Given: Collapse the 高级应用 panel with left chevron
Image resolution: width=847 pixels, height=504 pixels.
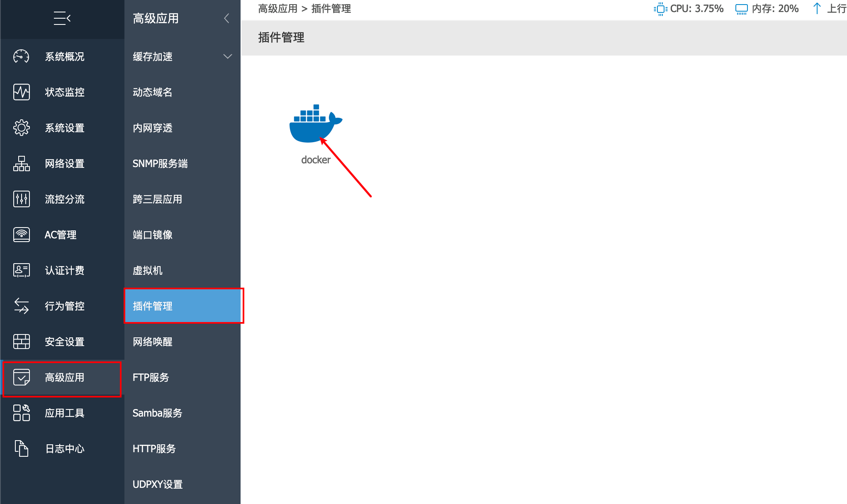Looking at the screenshot, I should (x=226, y=18).
